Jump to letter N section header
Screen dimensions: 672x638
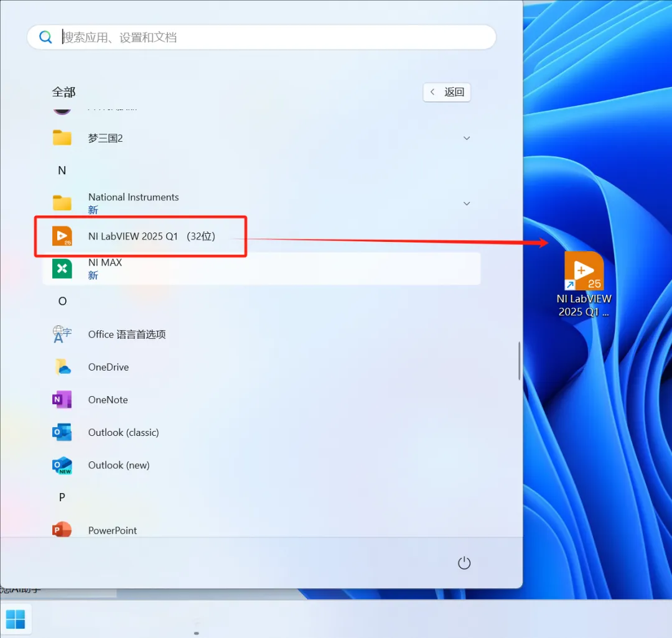point(62,170)
